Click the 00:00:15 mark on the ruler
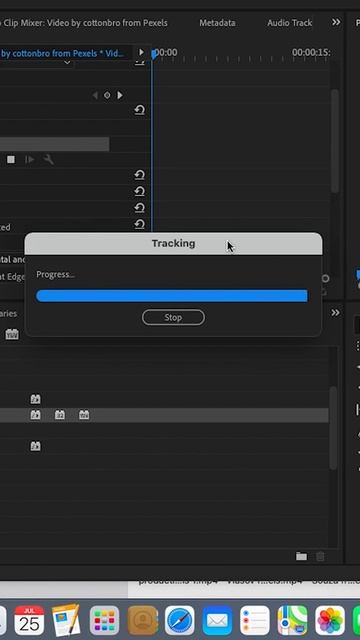The image size is (360, 640). tap(311, 52)
